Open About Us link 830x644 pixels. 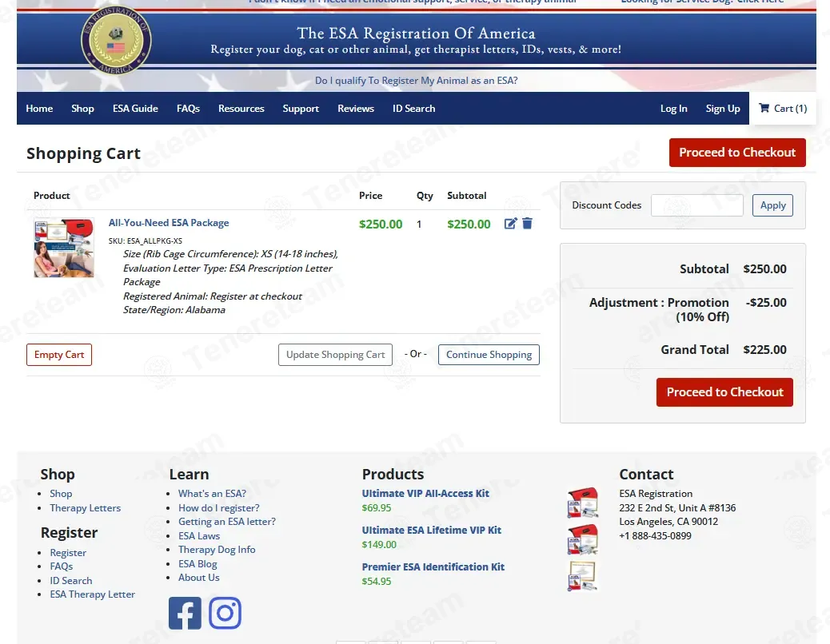199,578
